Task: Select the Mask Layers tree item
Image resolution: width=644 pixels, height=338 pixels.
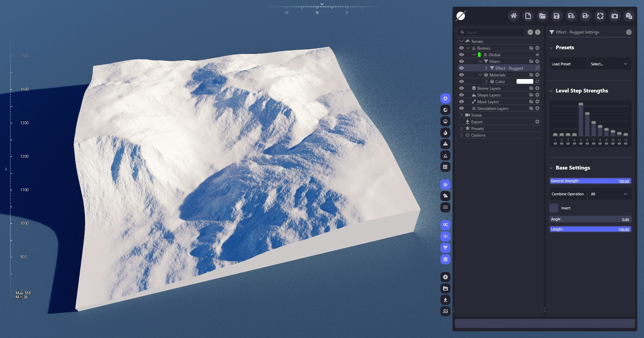Action: (x=488, y=102)
